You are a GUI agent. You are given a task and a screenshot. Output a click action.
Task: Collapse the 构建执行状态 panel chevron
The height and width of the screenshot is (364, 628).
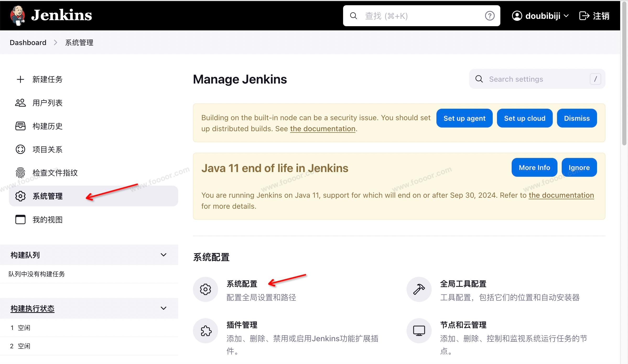[x=164, y=308]
